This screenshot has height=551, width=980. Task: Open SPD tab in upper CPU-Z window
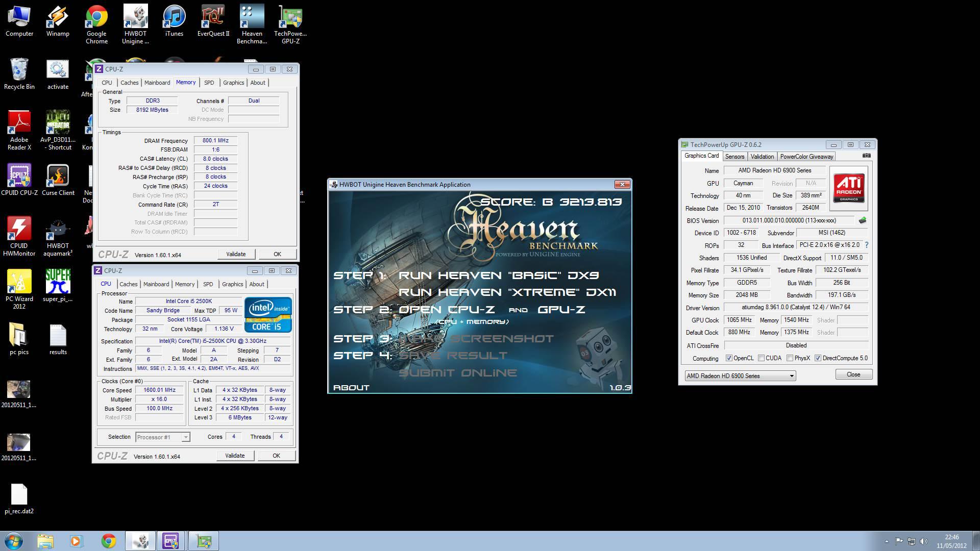[x=209, y=83]
